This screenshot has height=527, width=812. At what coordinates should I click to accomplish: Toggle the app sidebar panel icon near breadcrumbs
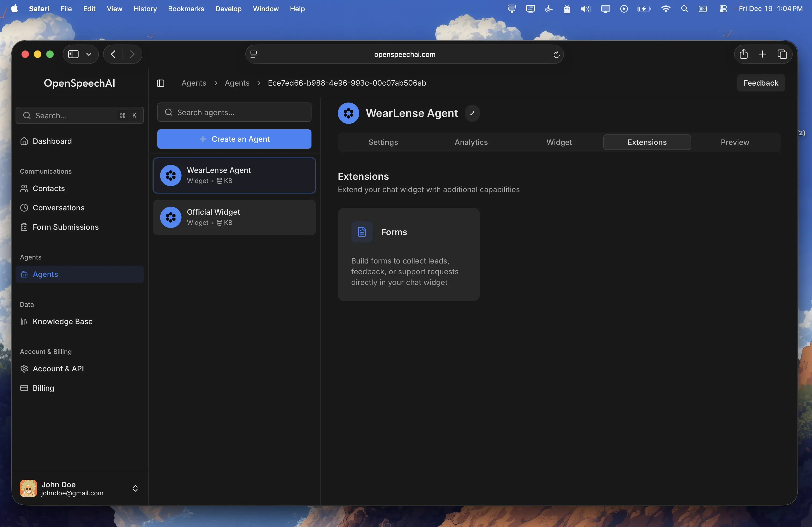click(x=161, y=83)
